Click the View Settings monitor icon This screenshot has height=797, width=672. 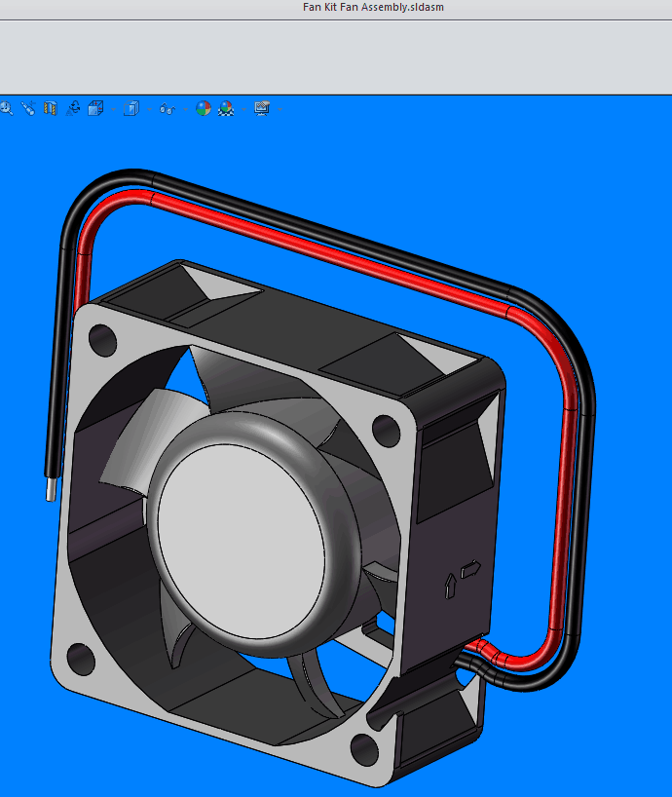(x=262, y=108)
